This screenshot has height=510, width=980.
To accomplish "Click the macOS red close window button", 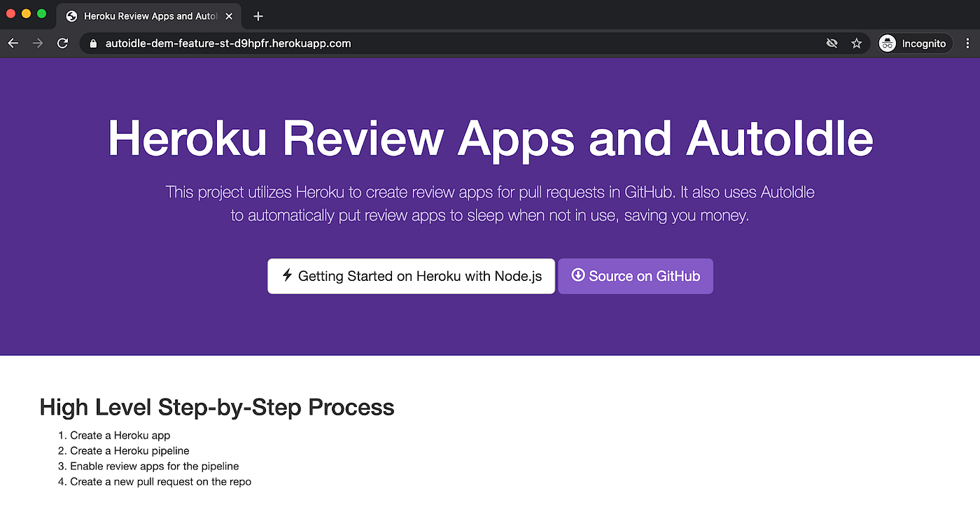I will (x=10, y=13).
